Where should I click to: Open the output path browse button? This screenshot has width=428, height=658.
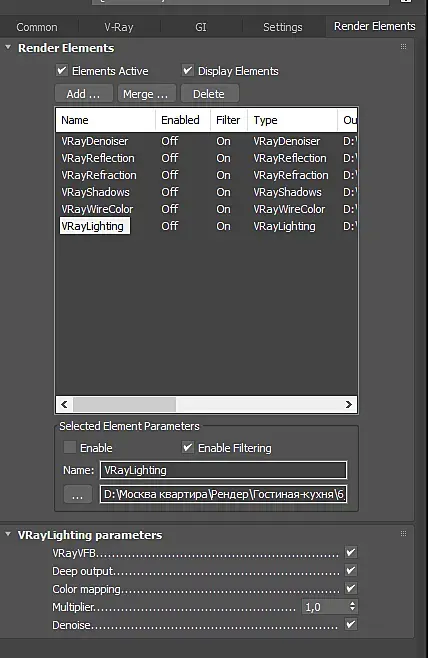click(78, 494)
